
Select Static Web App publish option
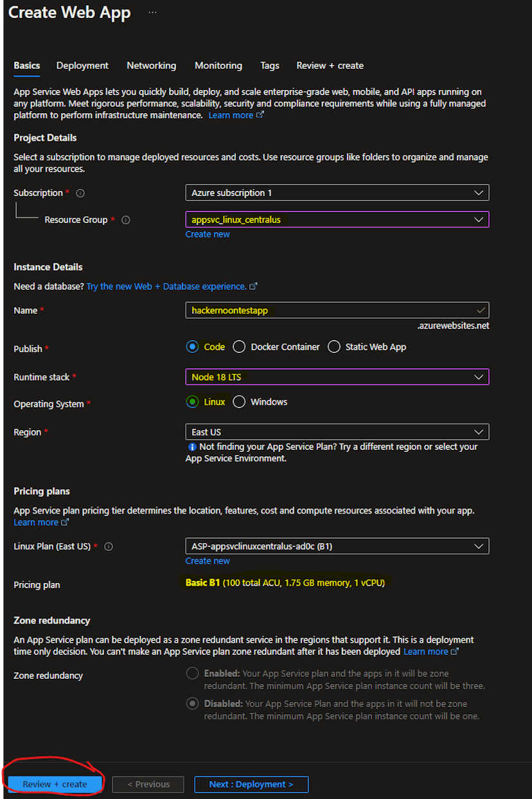coord(333,346)
